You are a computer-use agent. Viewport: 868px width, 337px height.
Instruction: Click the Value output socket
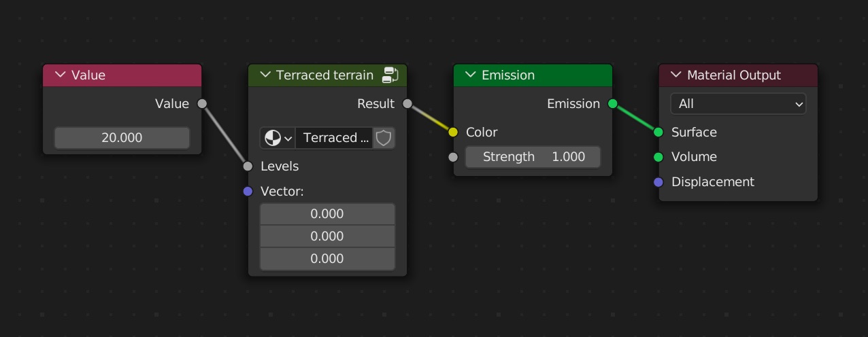click(202, 104)
